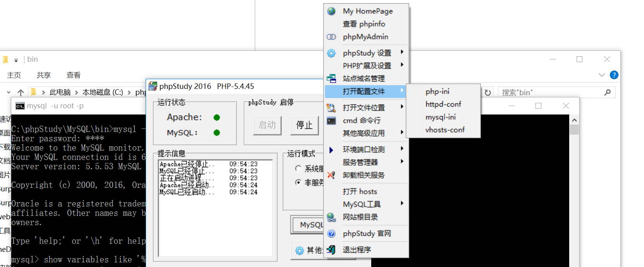Click the phpStudy official site icon

tap(331, 234)
